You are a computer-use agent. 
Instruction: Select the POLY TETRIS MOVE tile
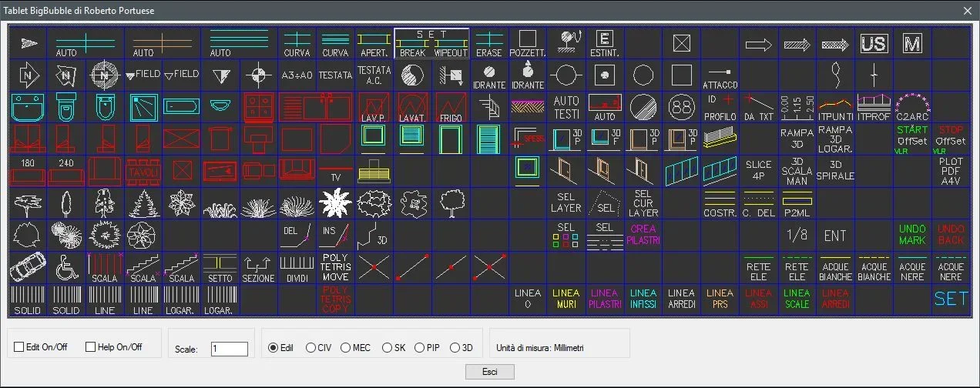point(336,267)
